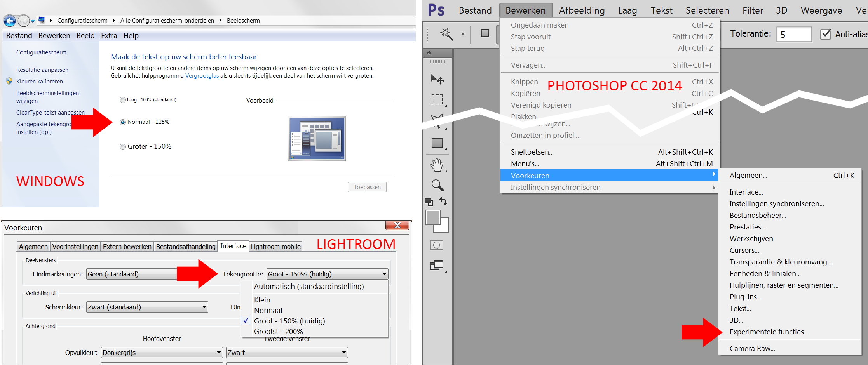
Task: Click the foreground color swatch
Action: tap(433, 217)
